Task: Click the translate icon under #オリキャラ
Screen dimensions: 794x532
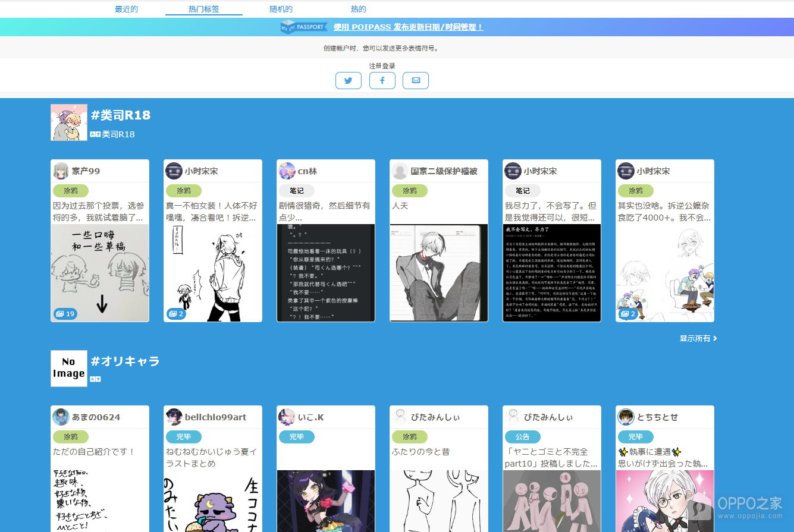Action: [95, 379]
